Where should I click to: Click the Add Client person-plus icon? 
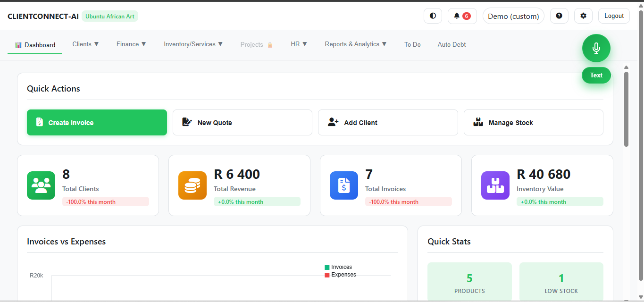(333, 122)
